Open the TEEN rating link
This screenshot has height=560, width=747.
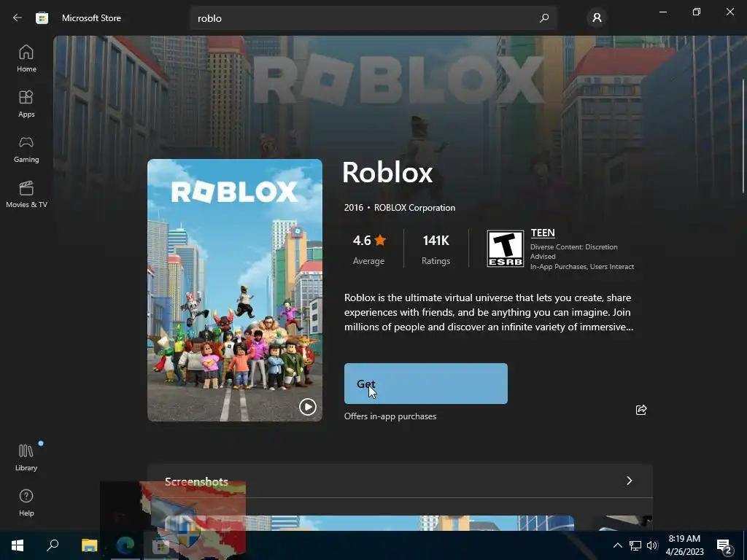coord(543,233)
